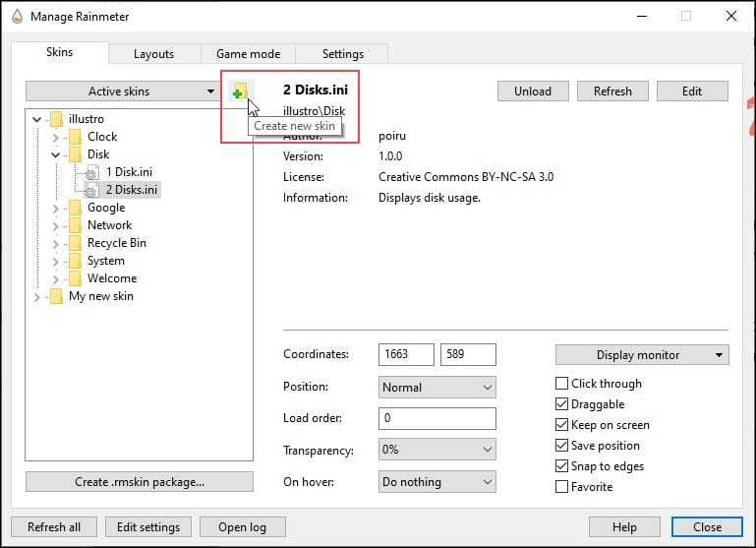Select 1 Disk.ini in the tree

coord(129,172)
